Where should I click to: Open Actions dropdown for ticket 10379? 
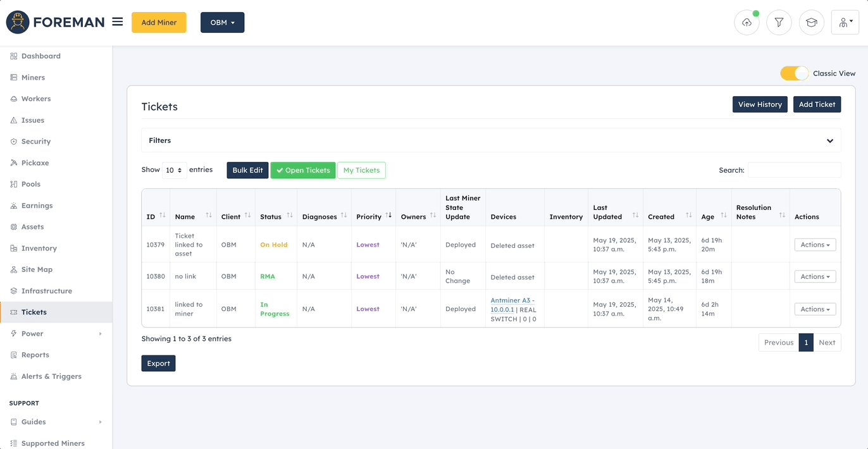[815, 245]
